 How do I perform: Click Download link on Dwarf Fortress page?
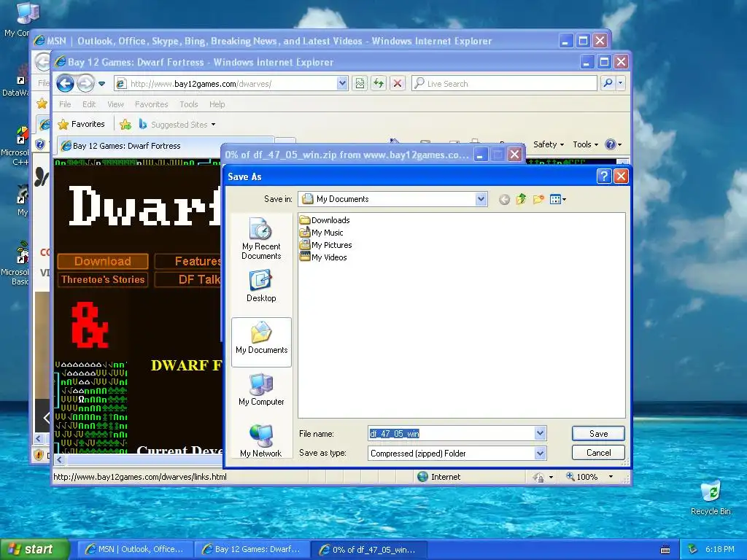pyautogui.click(x=103, y=262)
